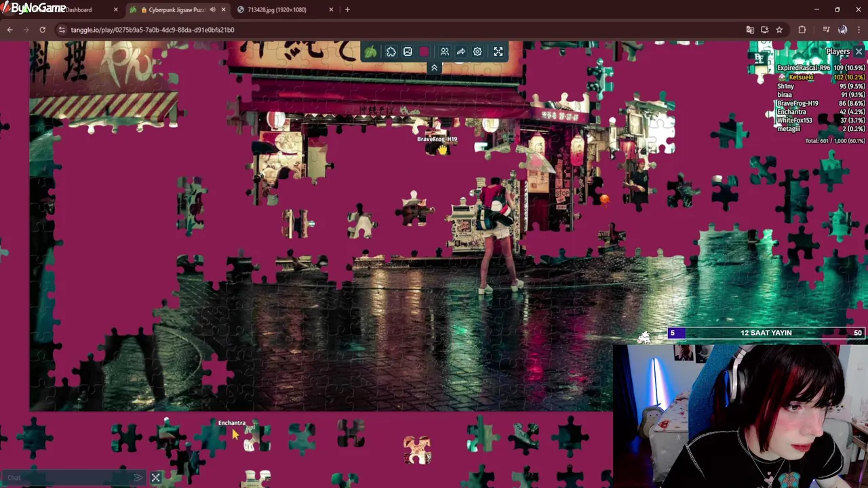The image size is (868, 488).
Task: Bookmark this page with star icon
Action: [x=779, y=30]
